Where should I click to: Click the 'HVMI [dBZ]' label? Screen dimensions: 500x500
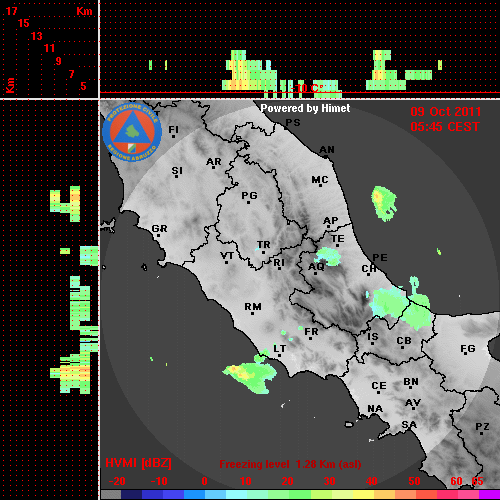coord(138,463)
